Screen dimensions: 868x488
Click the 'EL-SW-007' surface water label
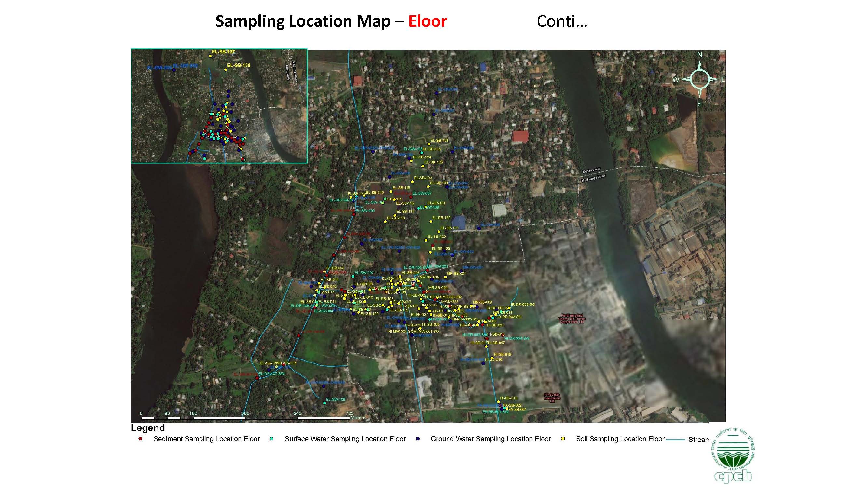point(422,193)
